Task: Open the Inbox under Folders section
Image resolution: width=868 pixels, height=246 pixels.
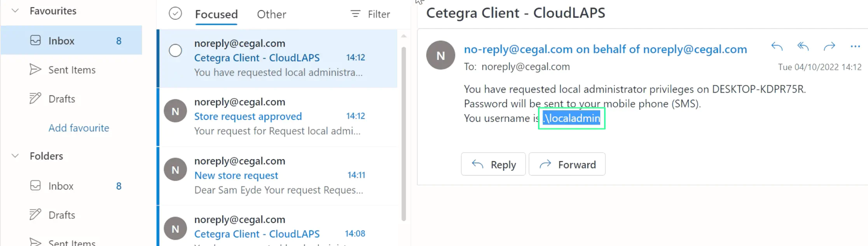Action: click(x=61, y=186)
